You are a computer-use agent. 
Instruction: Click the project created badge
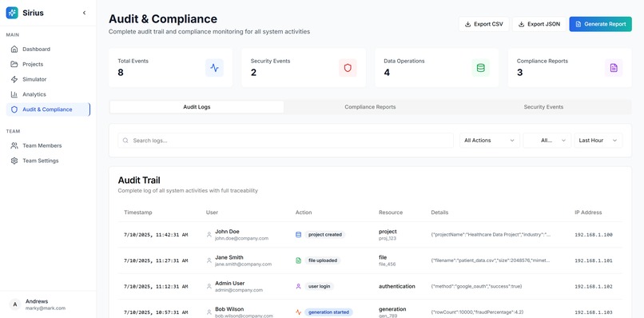tap(325, 235)
